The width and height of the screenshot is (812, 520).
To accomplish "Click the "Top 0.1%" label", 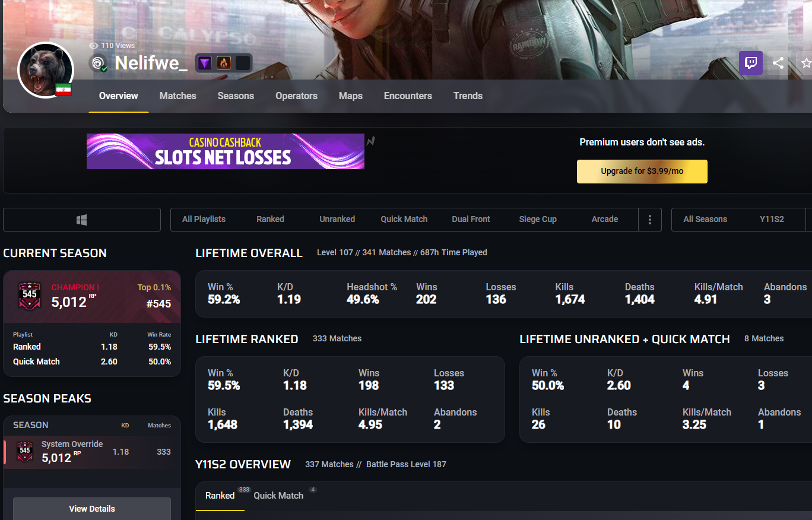I will (x=154, y=287).
